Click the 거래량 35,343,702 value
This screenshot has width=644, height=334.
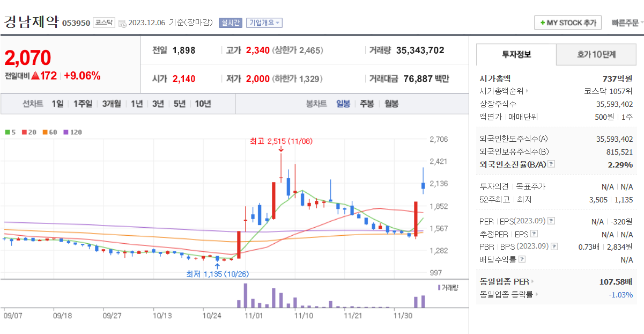click(420, 50)
